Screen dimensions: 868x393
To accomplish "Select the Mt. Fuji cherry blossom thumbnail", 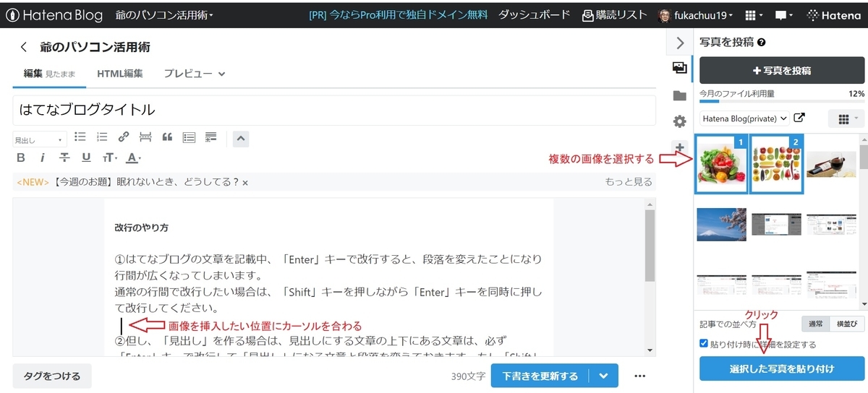I will (721, 224).
